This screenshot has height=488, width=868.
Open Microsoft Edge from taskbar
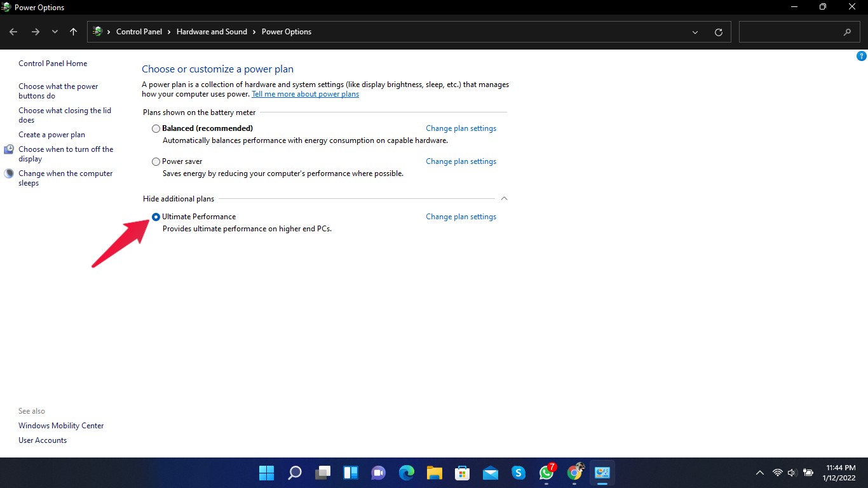407,473
